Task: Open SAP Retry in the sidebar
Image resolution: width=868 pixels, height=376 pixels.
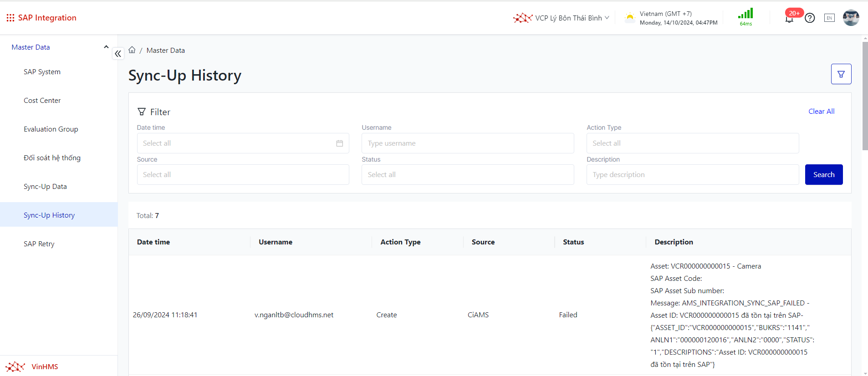Action: pyautogui.click(x=39, y=244)
